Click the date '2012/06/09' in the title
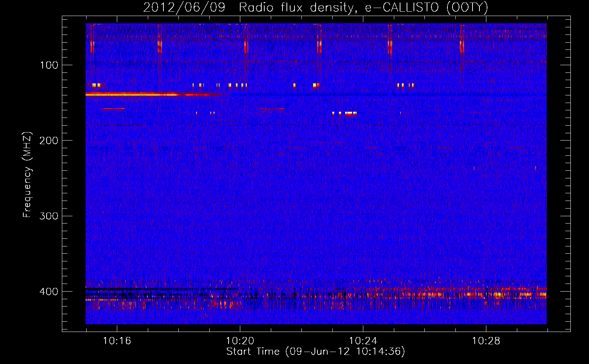This screenshot has width=589, height=364. pyautogui.click(x=184, y=8)
